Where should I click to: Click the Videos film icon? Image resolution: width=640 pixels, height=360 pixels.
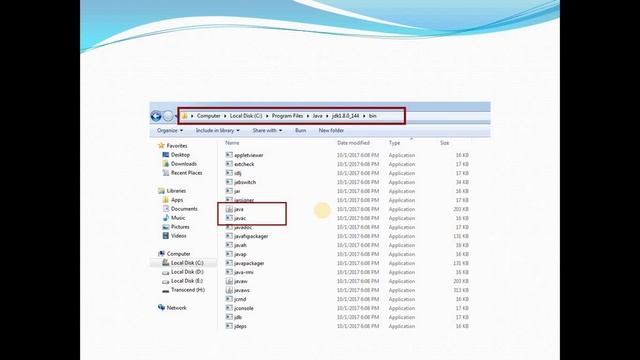[166, 236]
